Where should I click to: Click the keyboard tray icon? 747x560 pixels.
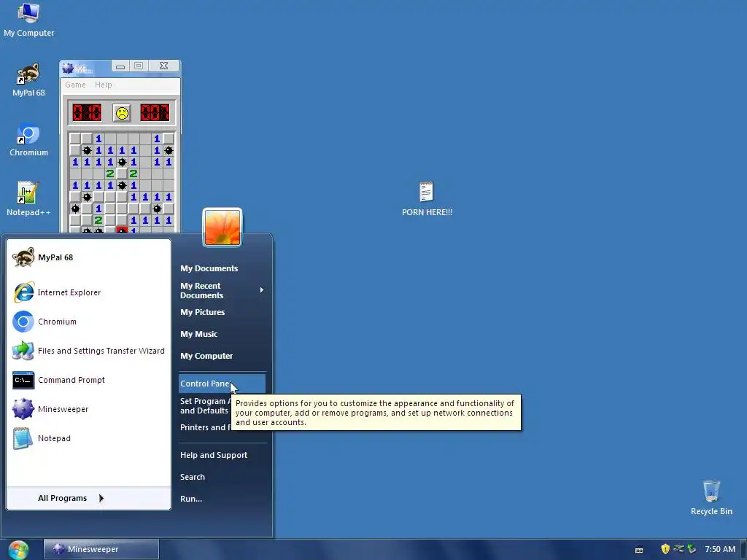(x=639, y=550)
